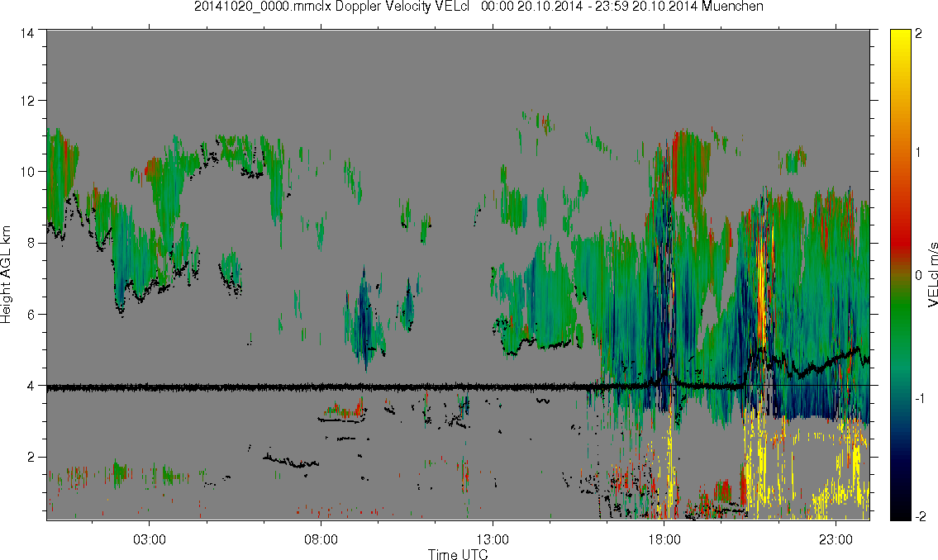
Task: Click the '12' height axis label
Action: (x=27, y=101)
